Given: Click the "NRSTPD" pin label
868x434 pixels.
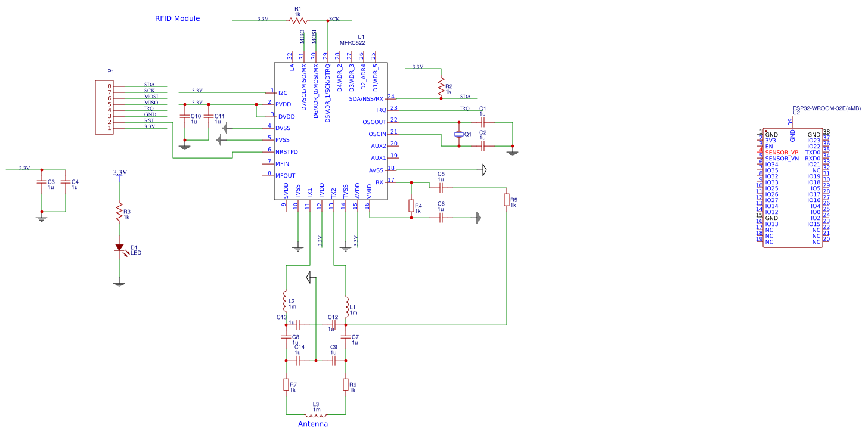Looking at the screenshot, I should coord(287,152).
